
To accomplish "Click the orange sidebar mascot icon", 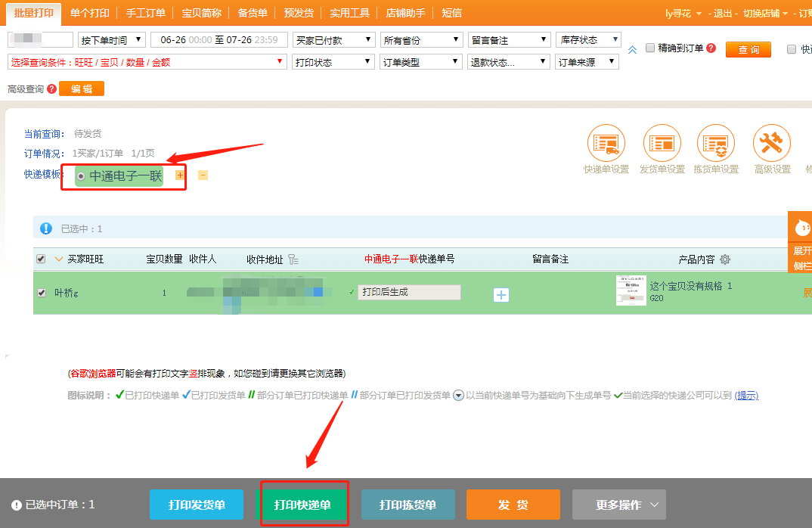I will (x=801, y=227).
